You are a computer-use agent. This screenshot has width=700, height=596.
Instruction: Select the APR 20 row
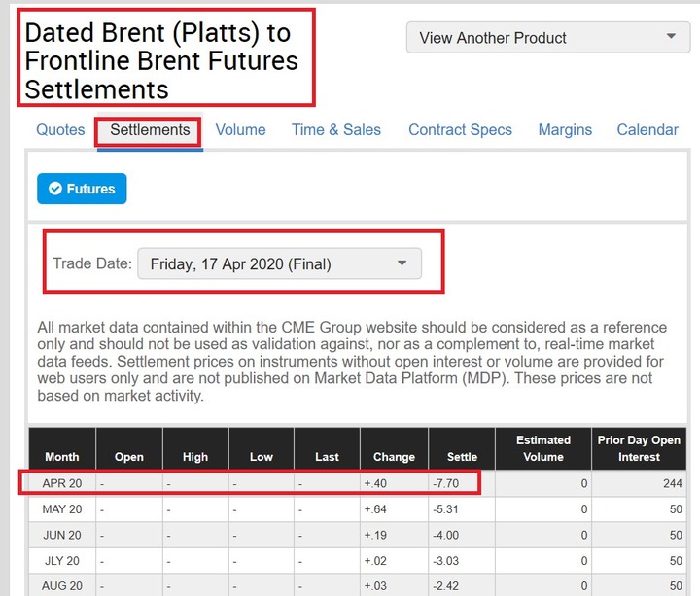358,483
